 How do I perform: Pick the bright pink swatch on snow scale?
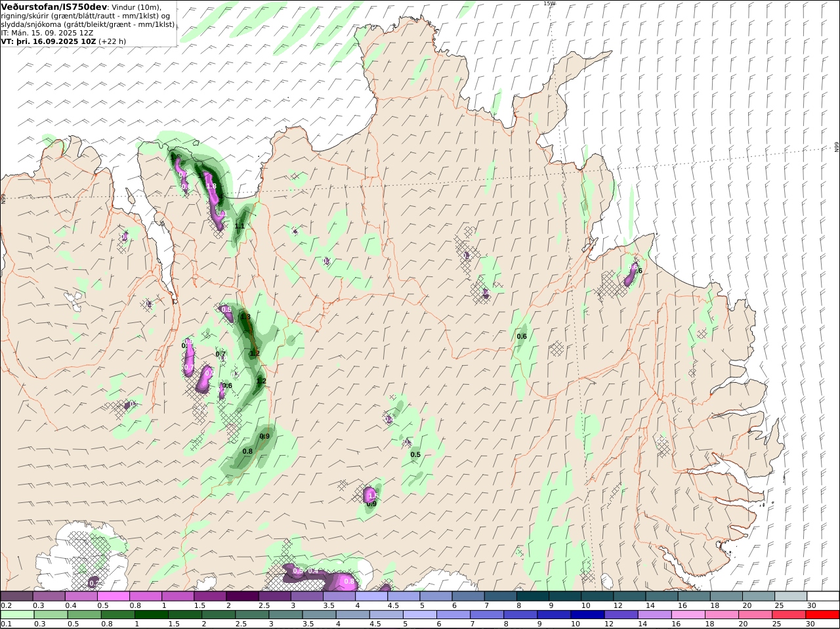(113, 596)
